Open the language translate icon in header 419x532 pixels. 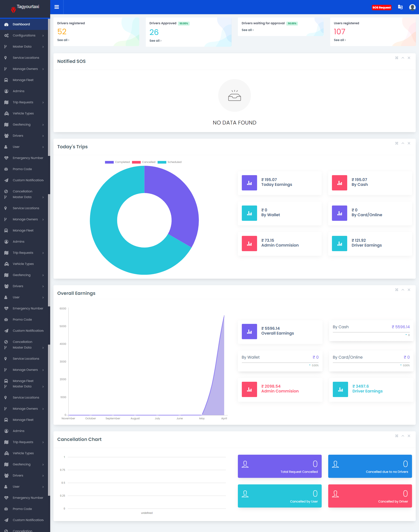(x=400, y=7)
